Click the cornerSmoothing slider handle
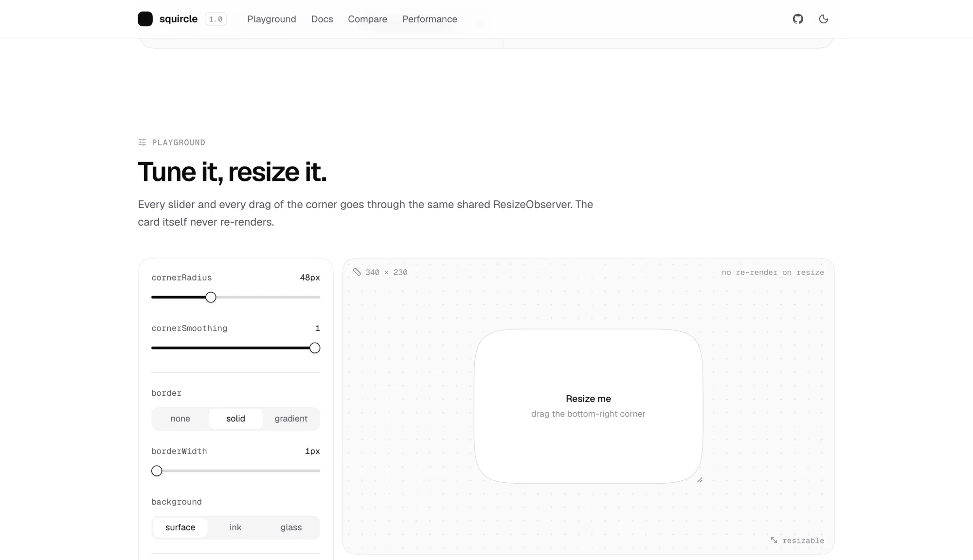 (315, 348)
